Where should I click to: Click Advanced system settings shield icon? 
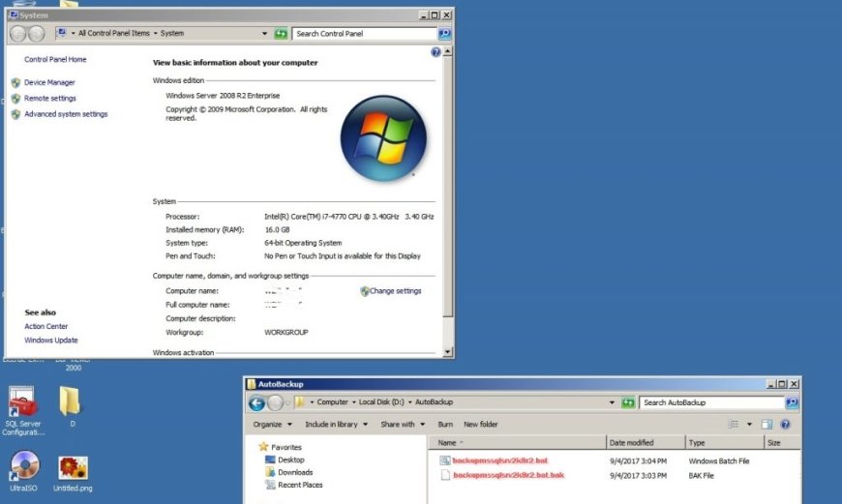15,114
